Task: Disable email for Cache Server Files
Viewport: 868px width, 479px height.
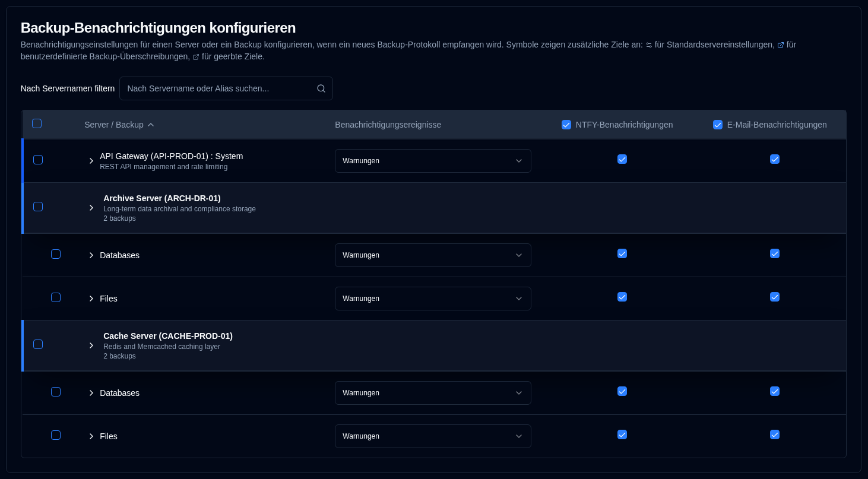Action: click(x=775, y=434)
